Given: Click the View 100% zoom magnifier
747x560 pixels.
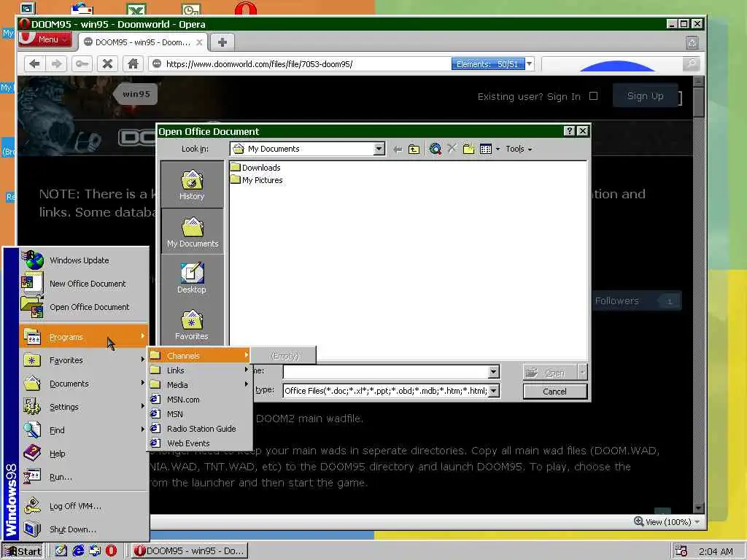Looking at the screenshot, I should click(x=639, y=521).
